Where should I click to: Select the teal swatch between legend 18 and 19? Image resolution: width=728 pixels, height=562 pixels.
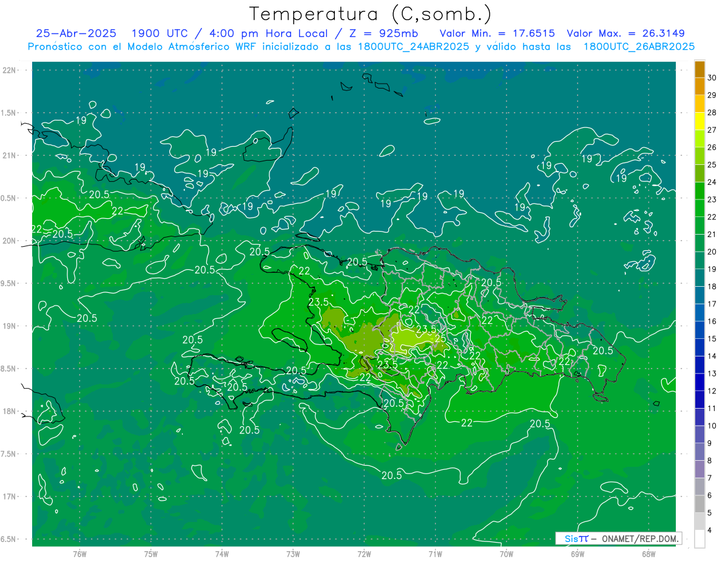point(699,278)
